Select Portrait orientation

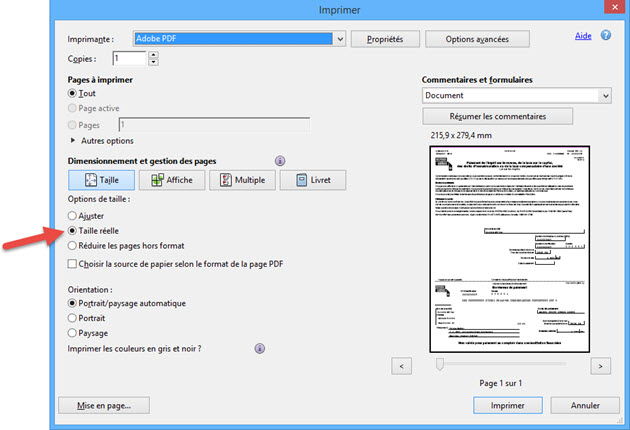pyautogui.click(x=72, y=318)
